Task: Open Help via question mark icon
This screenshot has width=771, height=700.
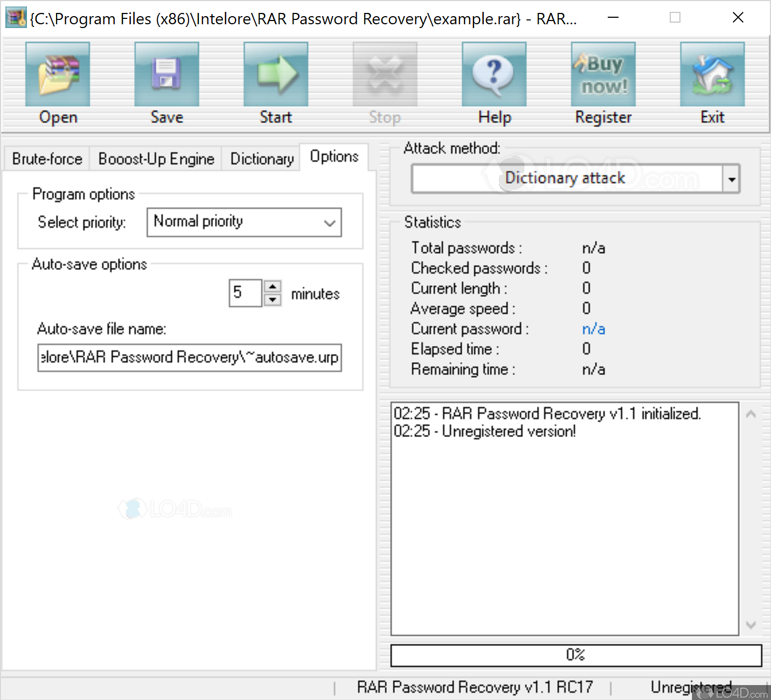Action: [x=494, y=74]
